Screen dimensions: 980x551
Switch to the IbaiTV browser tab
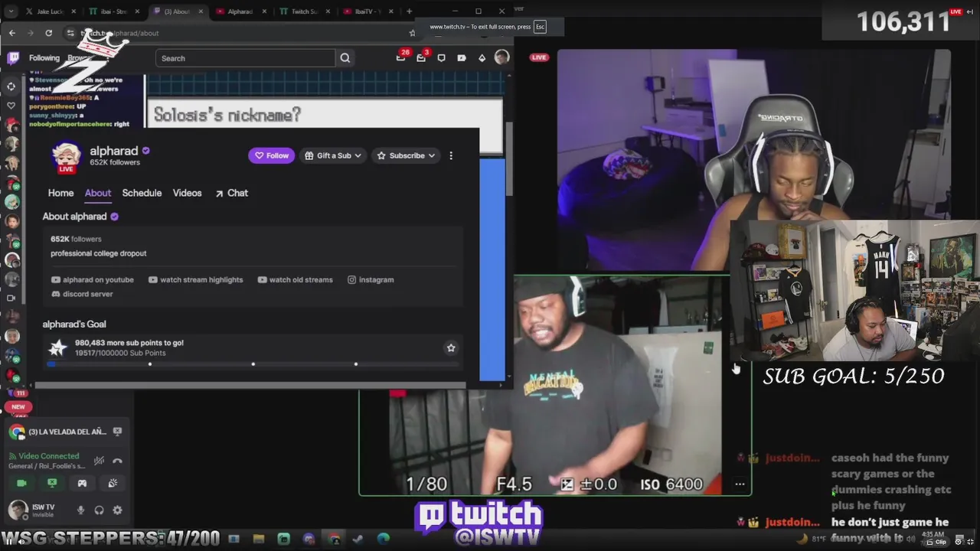coord(367,11)
